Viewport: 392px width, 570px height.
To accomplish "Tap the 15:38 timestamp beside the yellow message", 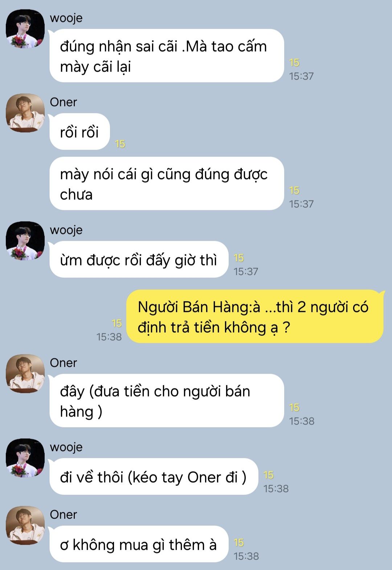I will point(109,337).
